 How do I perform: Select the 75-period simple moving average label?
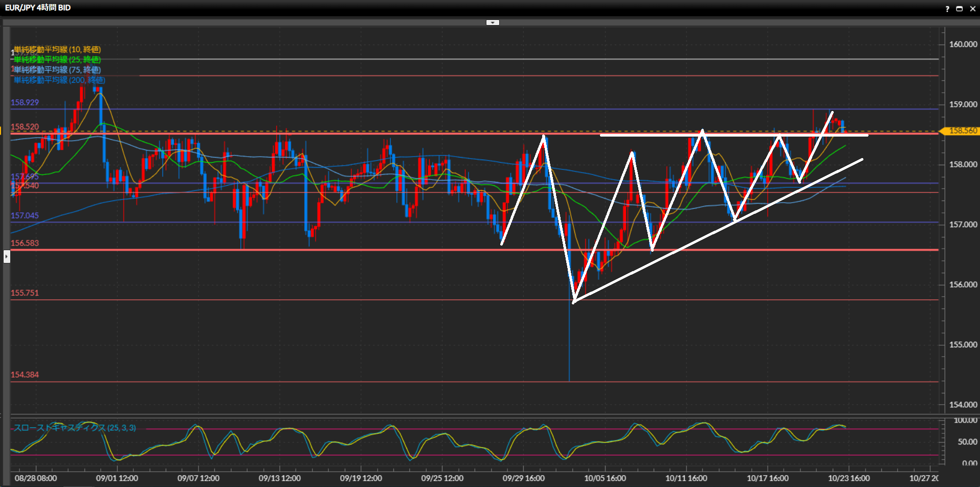pyautogui.click(x=57, y=70)
